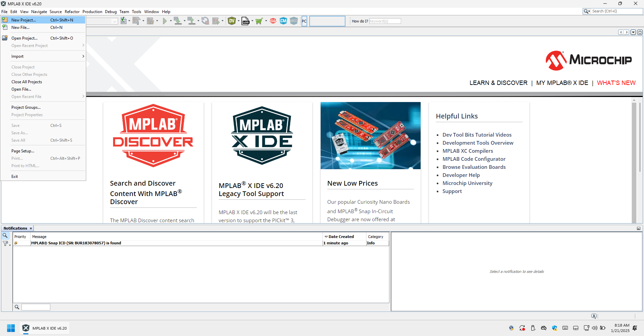Click the Set Project Configuration SRC icon
Viewport: 644px width, 336px height.
click(123, 21)
